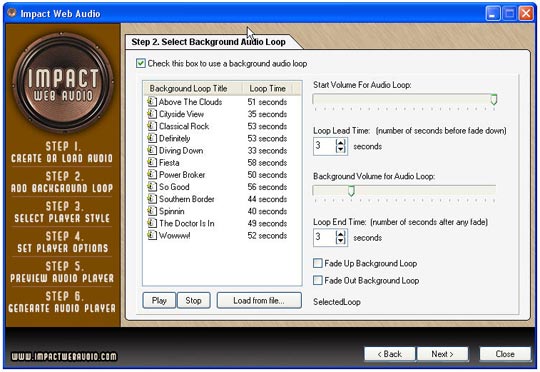Enable Fade Out Background Loop
Image resolution: width=540 pixels, height=372 pixels.
pos(318,280)
